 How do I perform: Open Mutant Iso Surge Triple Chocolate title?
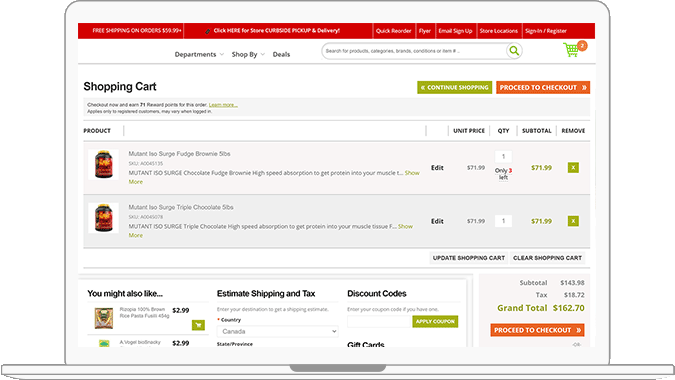click(181, 207)
